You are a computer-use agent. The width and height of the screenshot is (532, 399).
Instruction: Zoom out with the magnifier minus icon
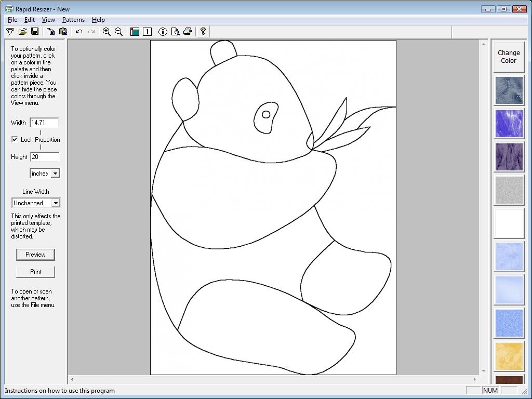pos(118,32)
